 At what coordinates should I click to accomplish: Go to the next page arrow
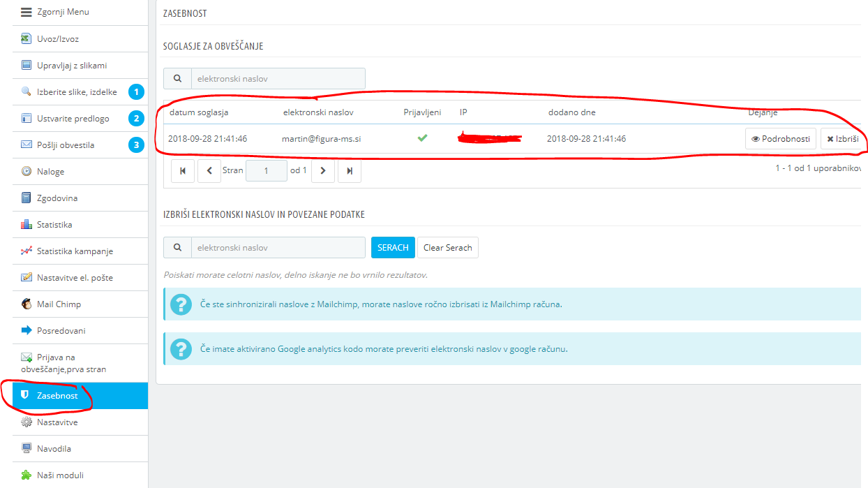click(x=323, y=171)
